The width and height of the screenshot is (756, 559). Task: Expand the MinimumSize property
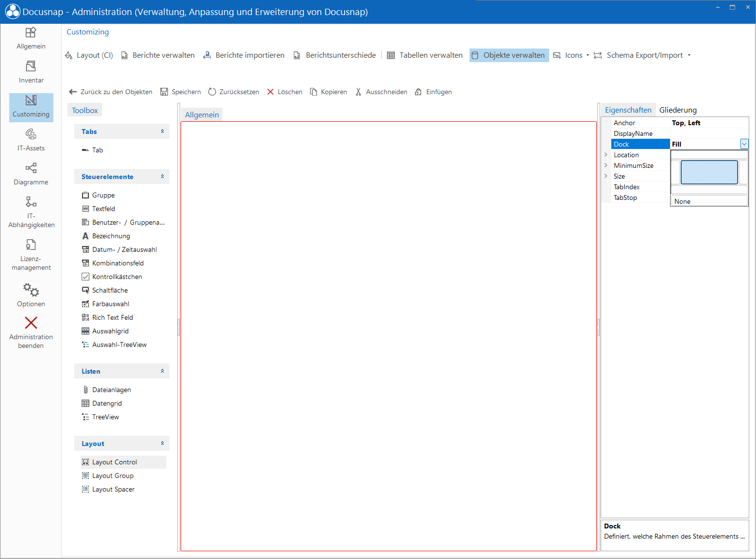click(606, 165)
